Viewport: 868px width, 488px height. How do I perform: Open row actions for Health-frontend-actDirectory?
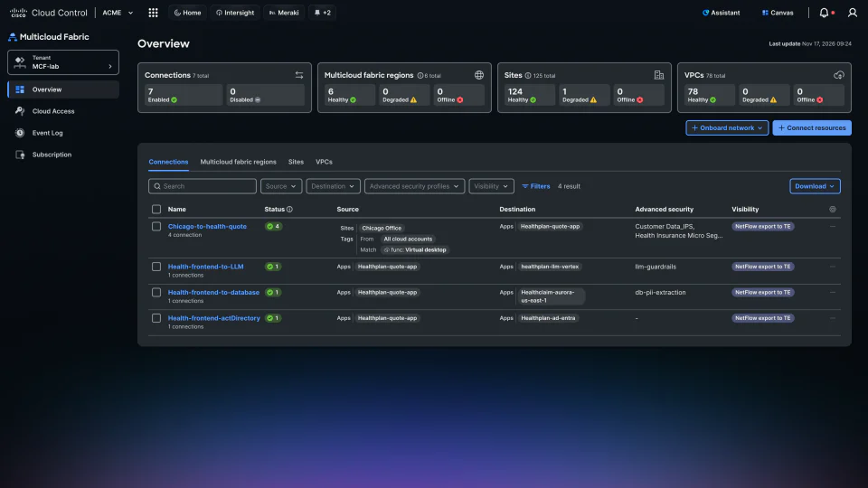coord(833,318)
